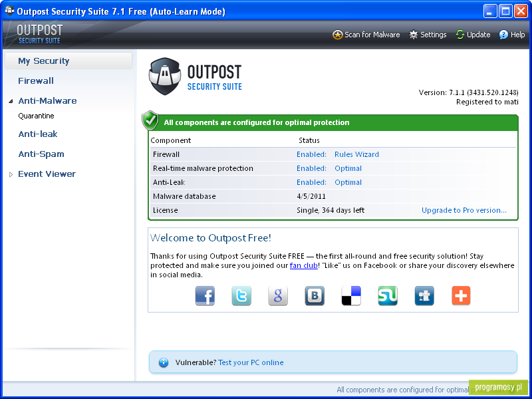This screenshot has height=399, width=532.
Task: Open the Anti-Malware section
Action: pos(47,101)
